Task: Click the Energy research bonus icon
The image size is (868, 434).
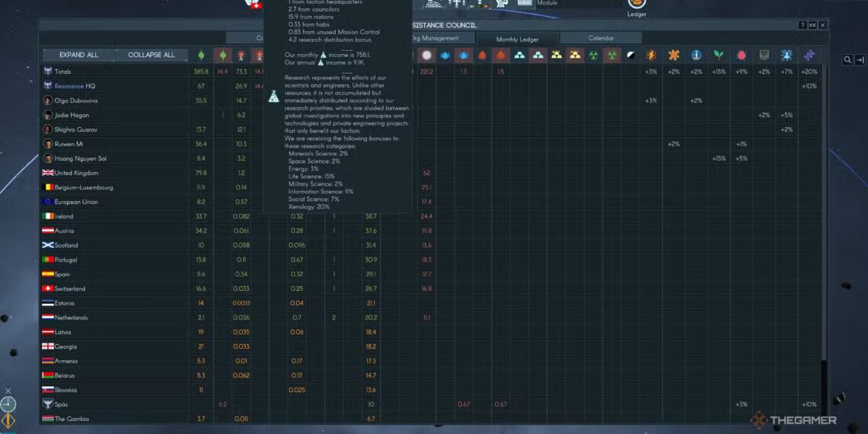Action: pos(651,55)
